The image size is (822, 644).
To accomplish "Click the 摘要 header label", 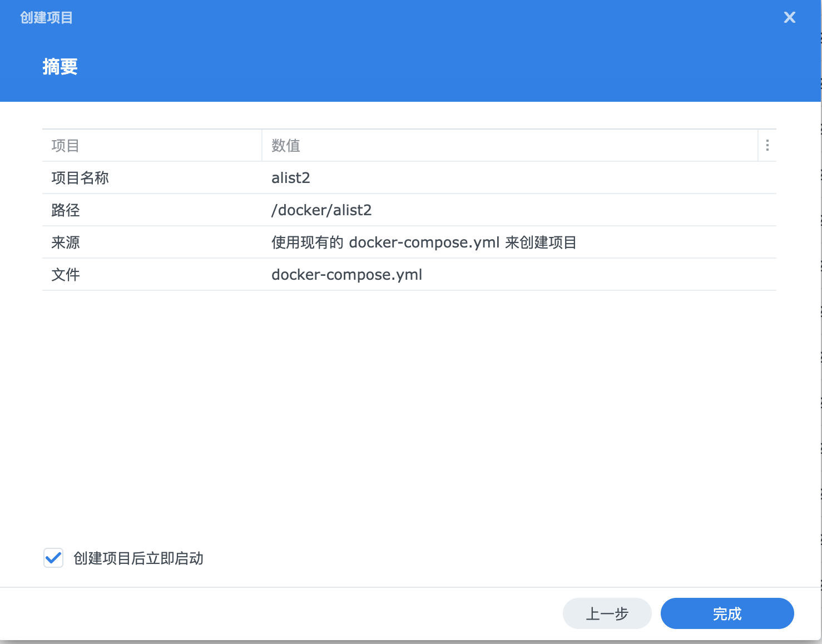I will [60, 67].
